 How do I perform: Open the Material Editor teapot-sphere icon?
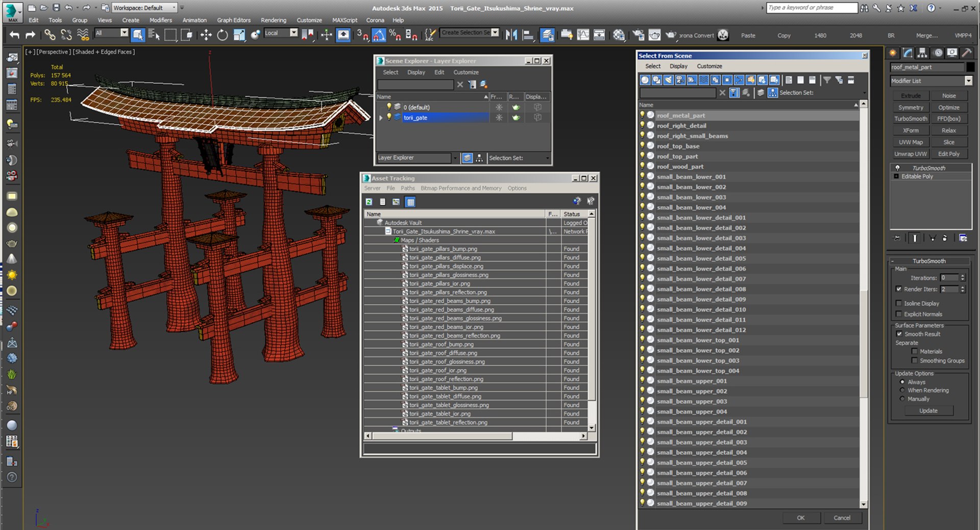point(619,35)
